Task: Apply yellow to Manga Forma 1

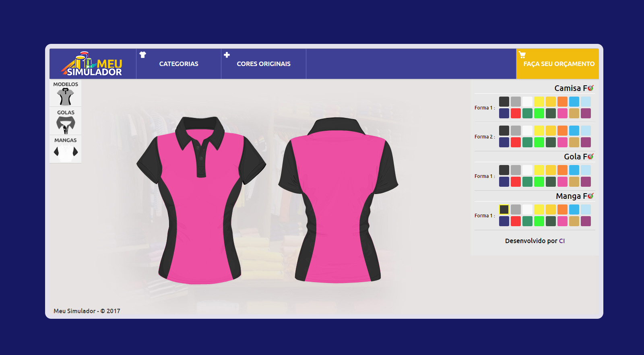Action: [539, 209]
